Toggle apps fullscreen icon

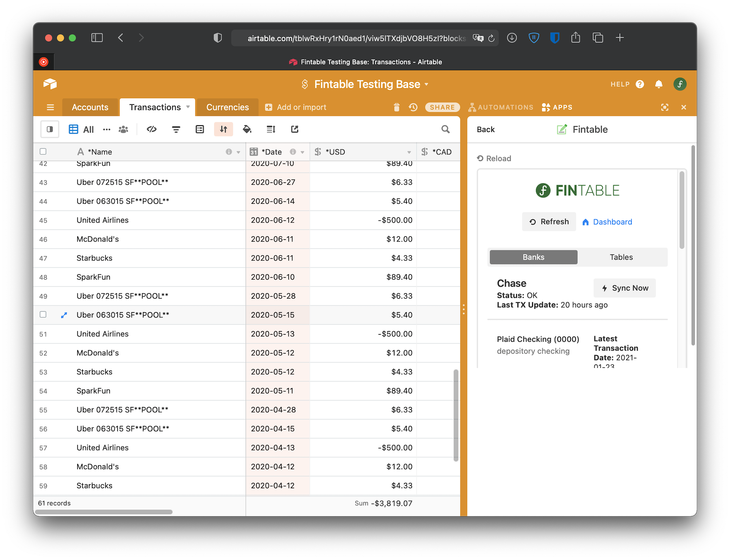665,107
